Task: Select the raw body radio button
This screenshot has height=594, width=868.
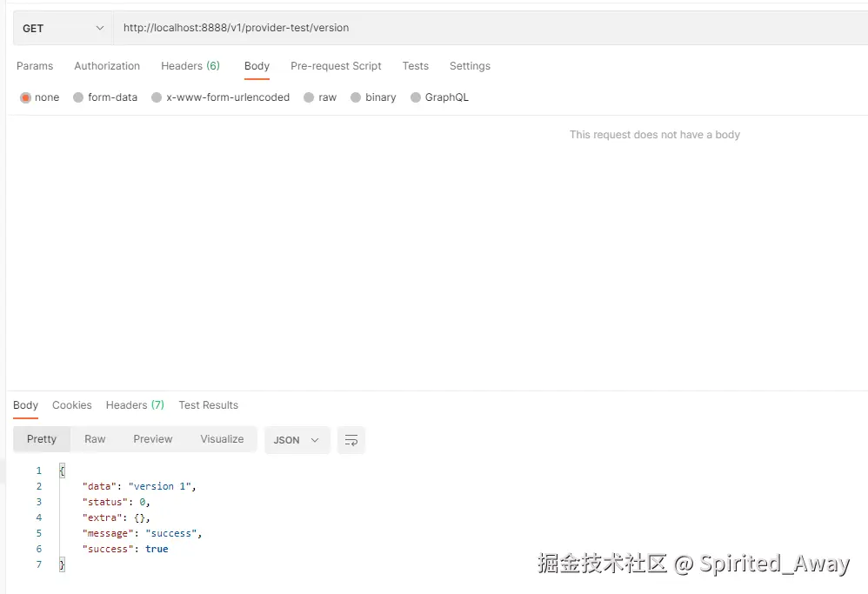Action: (309, 97)
